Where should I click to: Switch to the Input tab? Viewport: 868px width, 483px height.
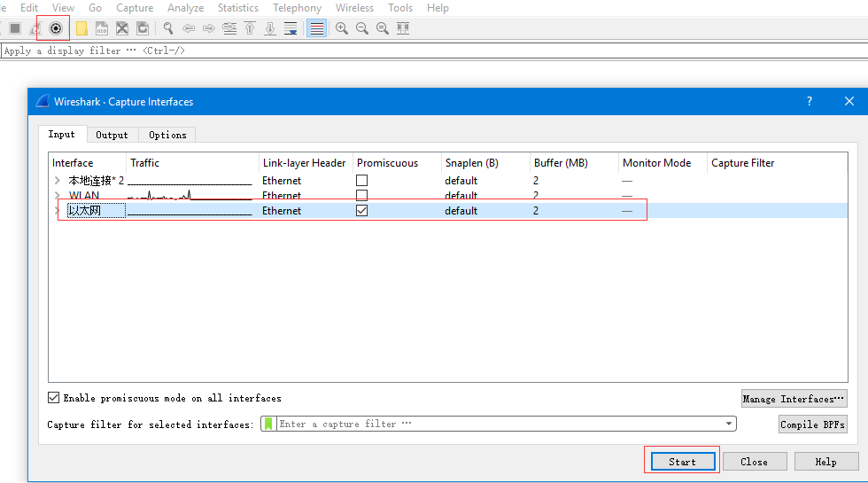click(x=62, y=134)
